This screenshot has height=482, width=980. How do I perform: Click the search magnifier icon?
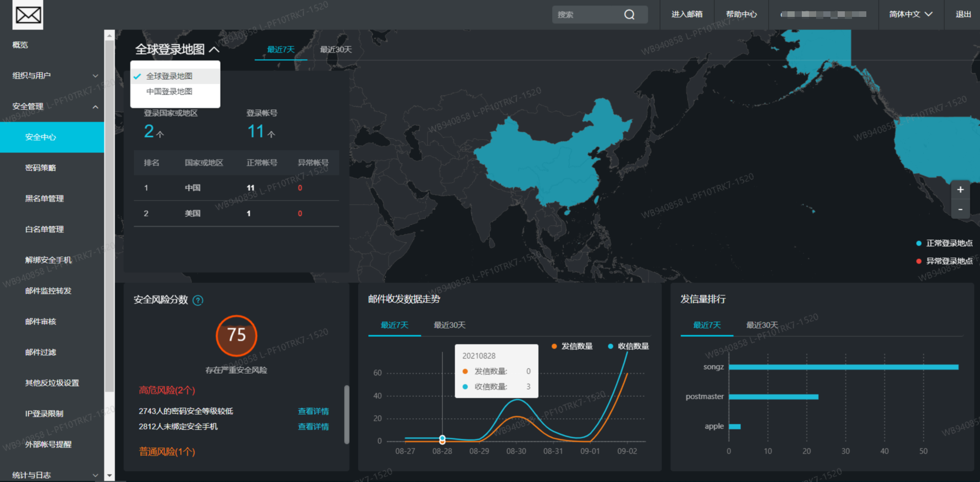pyautogui.click(x=629, y=15)
